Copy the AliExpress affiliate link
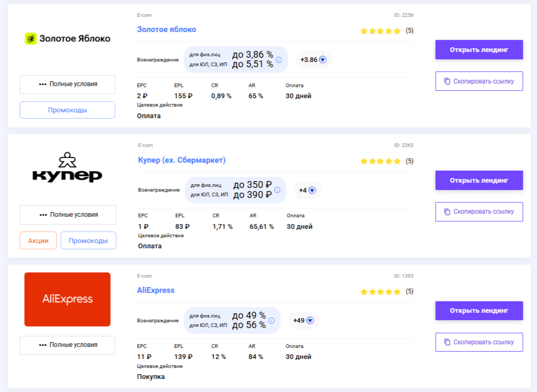537x392 pixels. pos(479,342)
